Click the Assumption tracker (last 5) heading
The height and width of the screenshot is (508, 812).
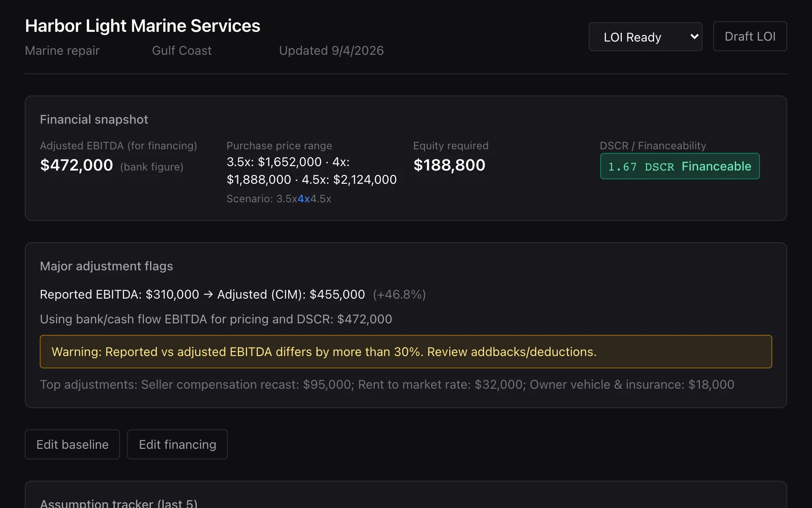click(119, 503)
